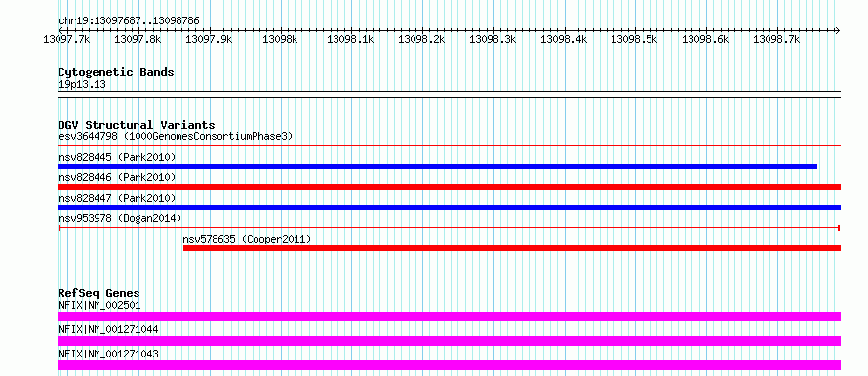This screenshot has width=868, height=376.
Task: Open the nsv578635 (Cooper2011) label
Action: tap(247, 239)
